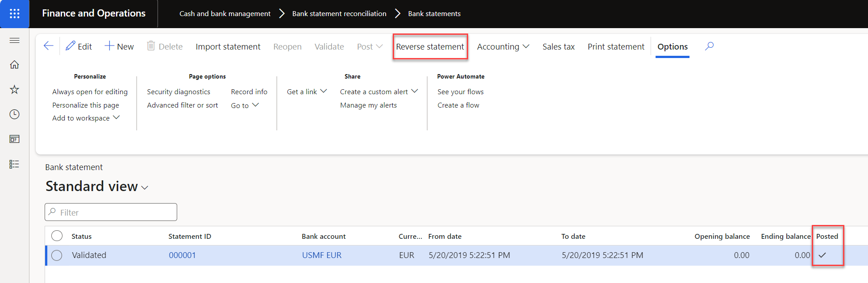Open Advanced filter or sort
Image resolution: width=868 pixels, height=283 pixels.
183,105
